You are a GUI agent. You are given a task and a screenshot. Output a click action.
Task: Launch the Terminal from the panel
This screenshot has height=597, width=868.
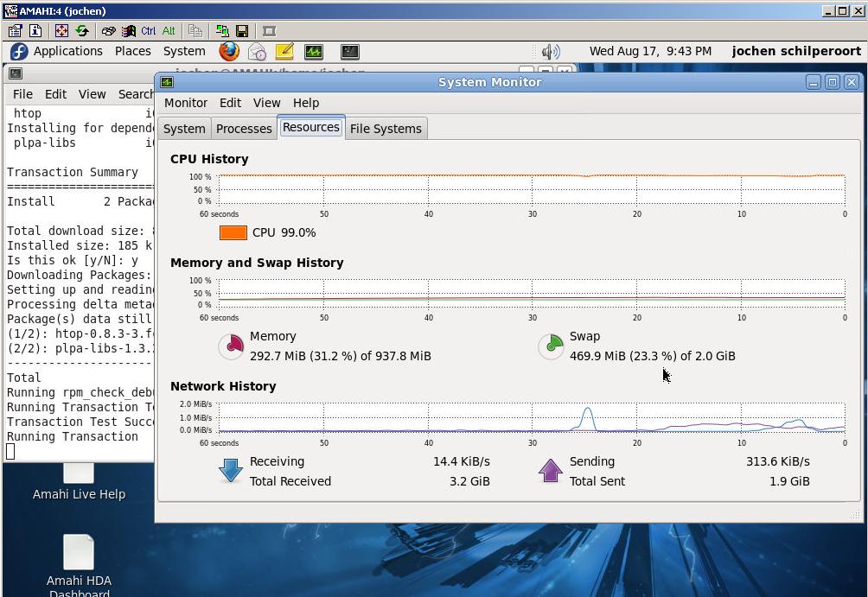point(350,52)
